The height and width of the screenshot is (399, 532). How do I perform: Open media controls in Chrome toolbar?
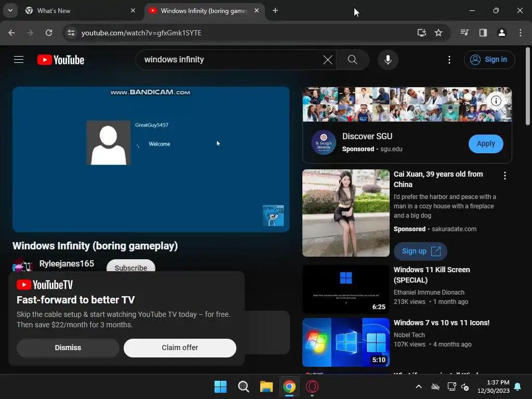[x=464, y=33]
